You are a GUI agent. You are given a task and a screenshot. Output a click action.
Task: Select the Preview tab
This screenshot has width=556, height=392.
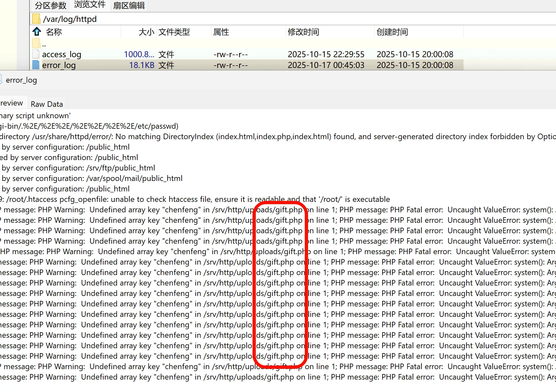pos(12,103)
